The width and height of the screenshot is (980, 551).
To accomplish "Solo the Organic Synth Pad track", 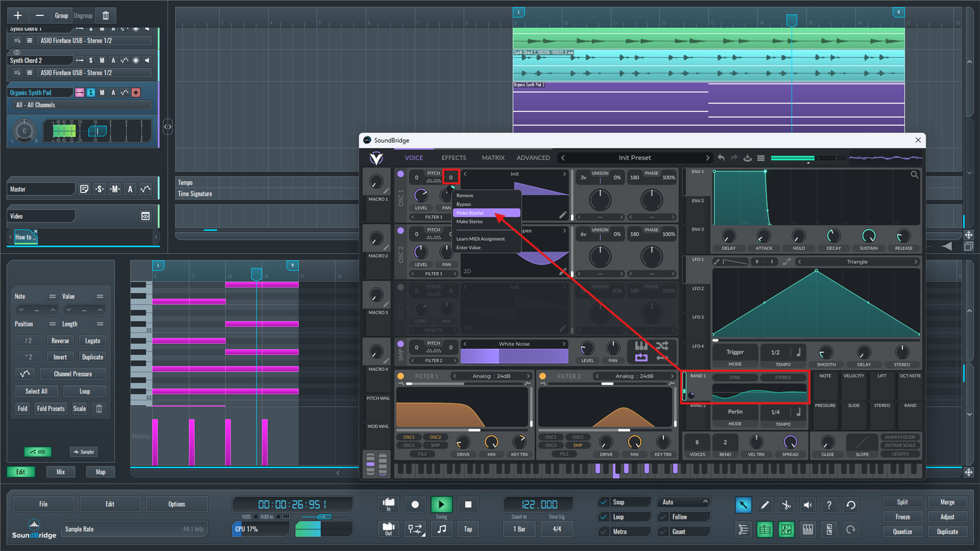I will click(x=91, y=93).
